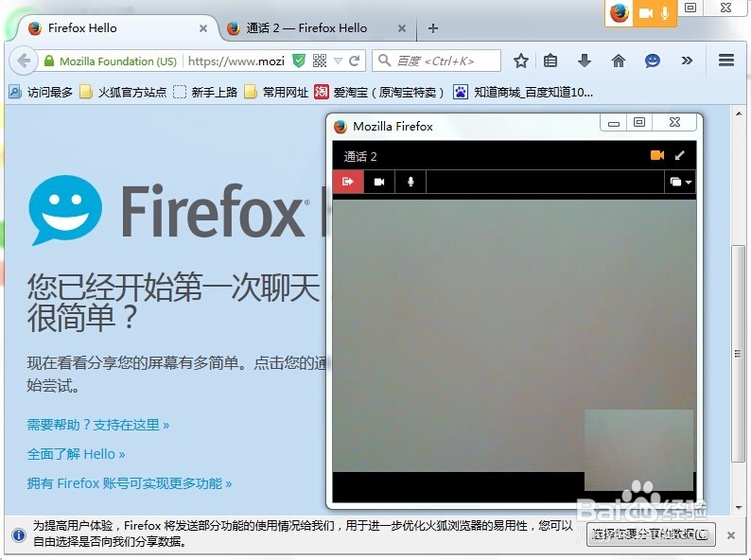751x560 pixels.
Task: Click the red leave conversation button
Action: coord(348,182)
